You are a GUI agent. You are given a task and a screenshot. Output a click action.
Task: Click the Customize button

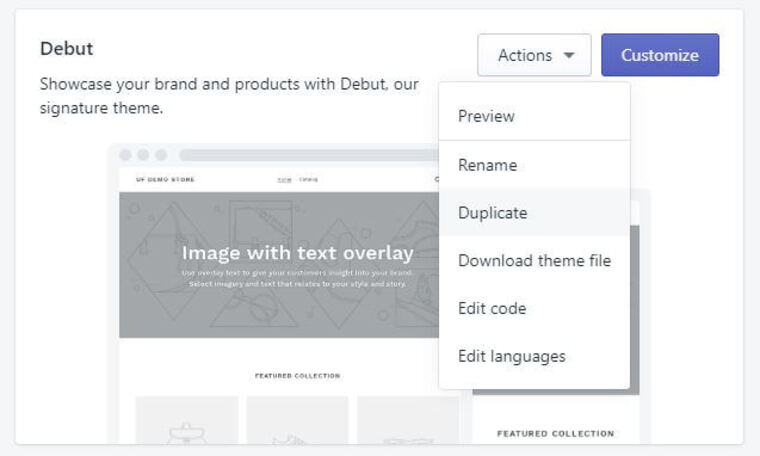660,55
